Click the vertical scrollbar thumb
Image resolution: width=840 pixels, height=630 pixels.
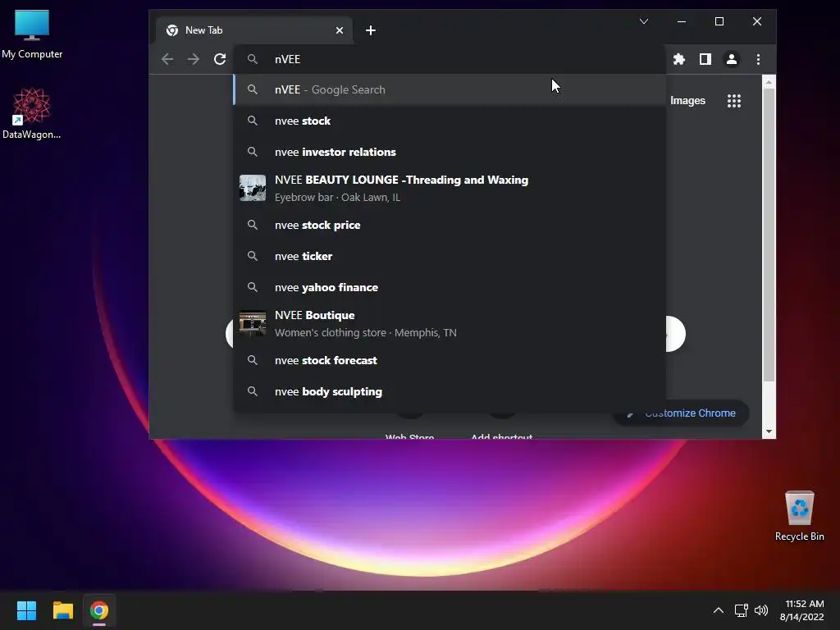[x=769, y=235]
